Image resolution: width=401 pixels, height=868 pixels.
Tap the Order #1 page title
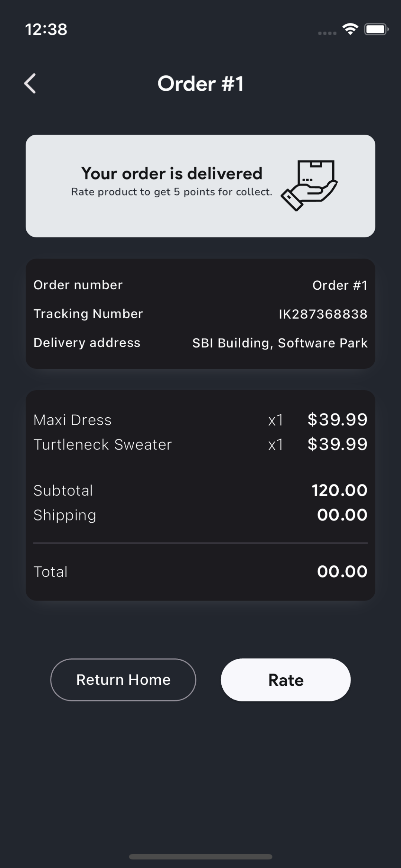point(200,84)
